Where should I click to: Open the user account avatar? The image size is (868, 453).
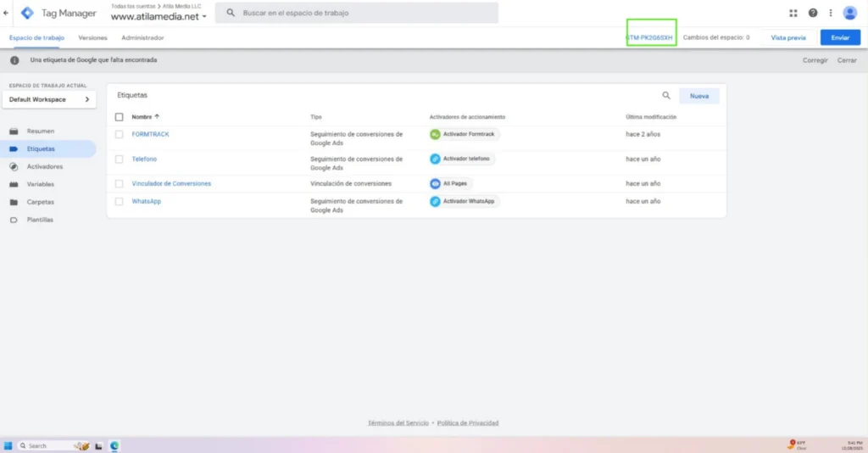pos(849,13)
